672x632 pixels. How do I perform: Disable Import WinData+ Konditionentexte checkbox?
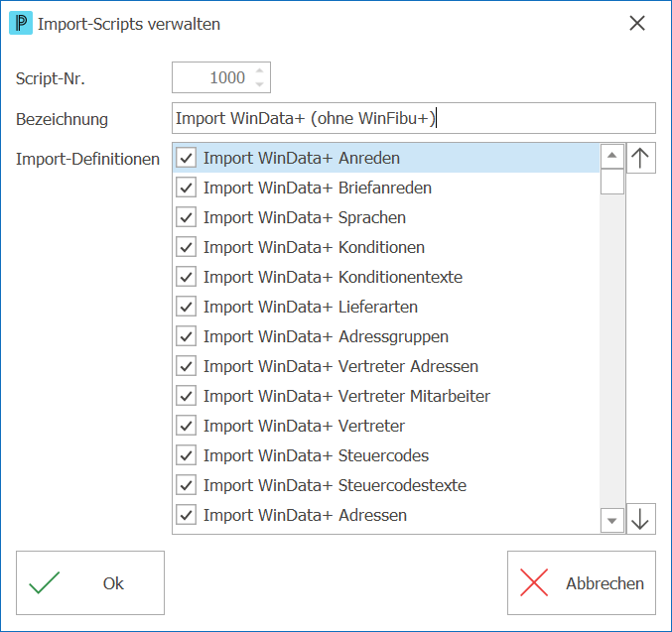coord(187,277)
